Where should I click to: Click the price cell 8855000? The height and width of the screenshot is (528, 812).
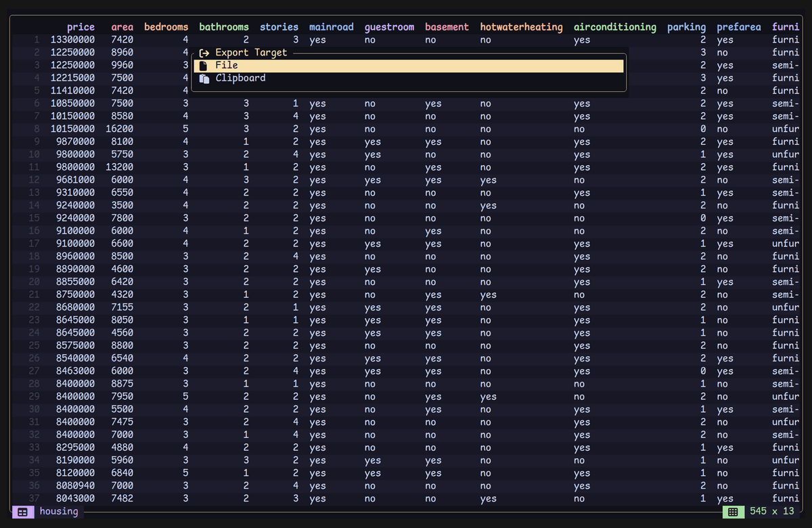[x=76, y=282]
